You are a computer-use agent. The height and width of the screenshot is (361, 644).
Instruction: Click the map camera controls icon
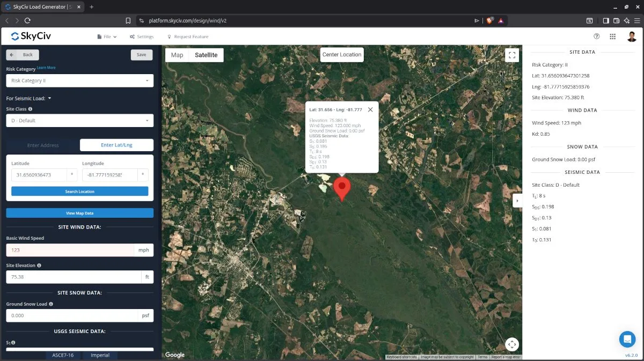point(512,344)
